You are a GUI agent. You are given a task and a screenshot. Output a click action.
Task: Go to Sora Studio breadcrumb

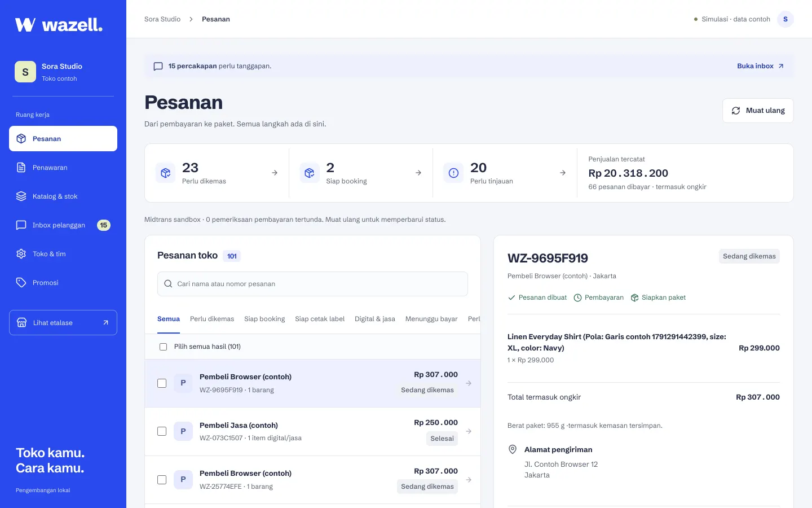162,19
